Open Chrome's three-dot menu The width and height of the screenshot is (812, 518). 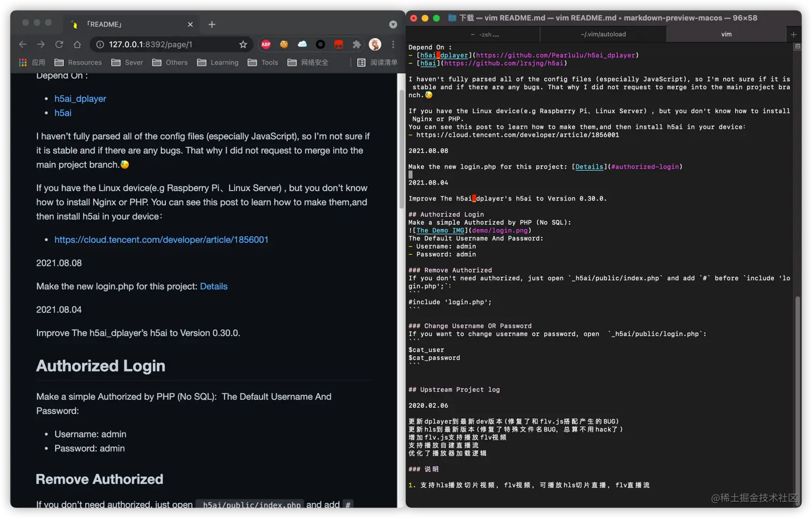click(x=393, y=45)
